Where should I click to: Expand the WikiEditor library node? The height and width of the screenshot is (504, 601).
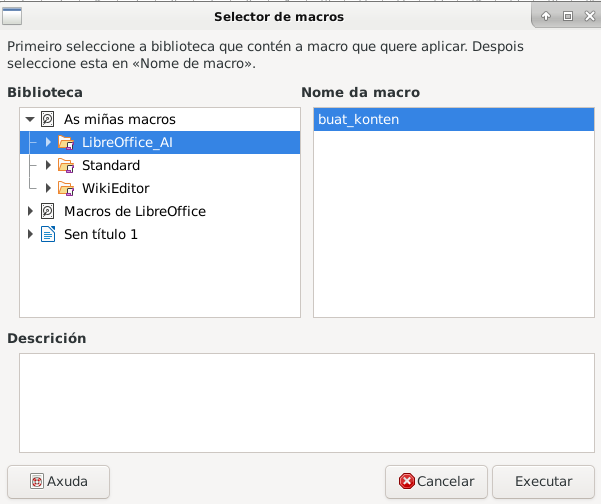coord(48,188)
